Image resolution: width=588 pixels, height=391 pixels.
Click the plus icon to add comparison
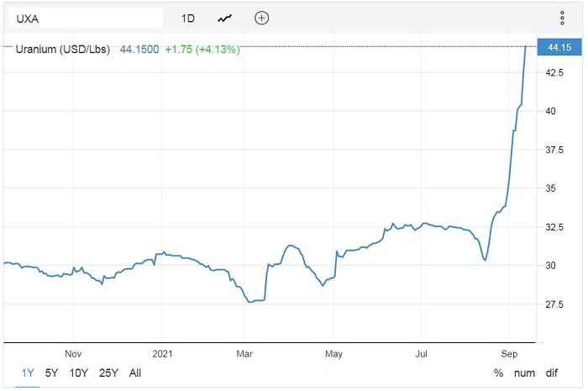point(262,18)
